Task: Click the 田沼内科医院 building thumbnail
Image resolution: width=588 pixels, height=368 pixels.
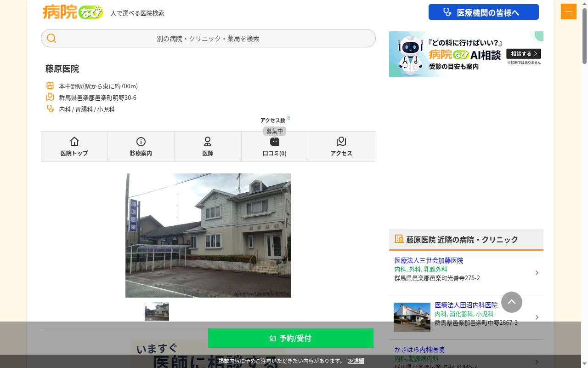Action: click(412, 317)
